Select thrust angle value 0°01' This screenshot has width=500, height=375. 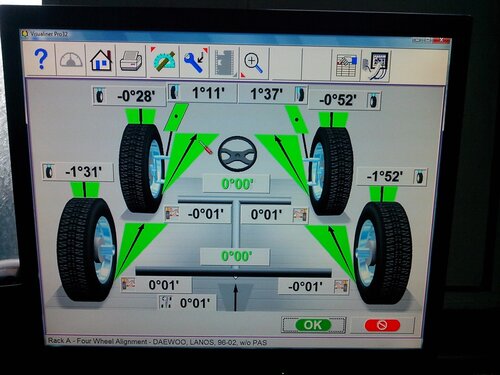click(x=195, y=303)
